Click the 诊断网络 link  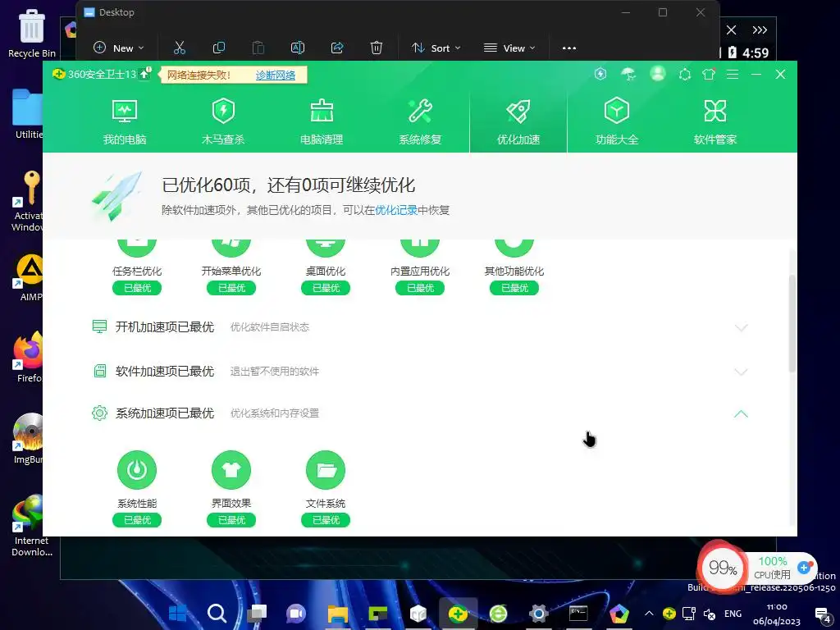tap(276, 75)
